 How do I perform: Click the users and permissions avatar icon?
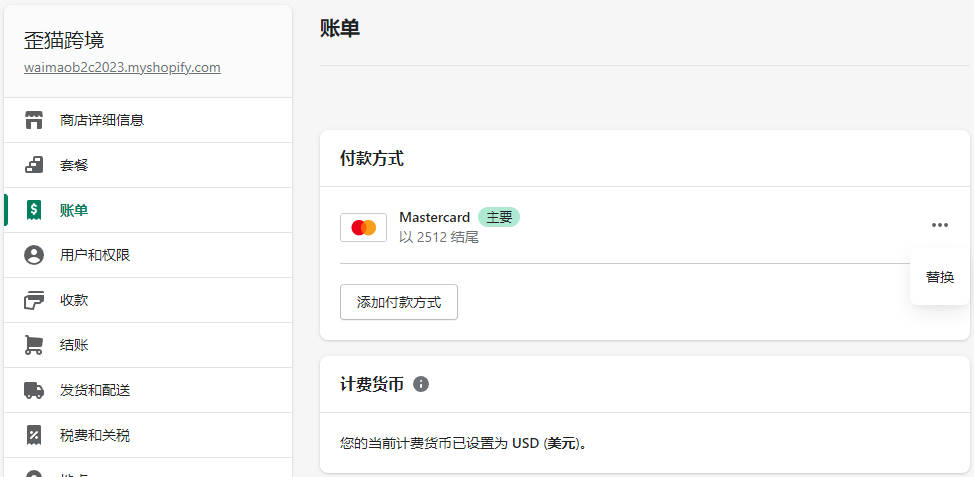click(34, 255)
